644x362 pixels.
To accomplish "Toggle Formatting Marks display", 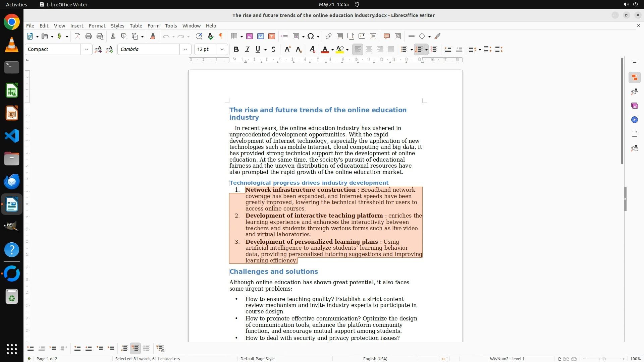I will (x=221, y=36).
